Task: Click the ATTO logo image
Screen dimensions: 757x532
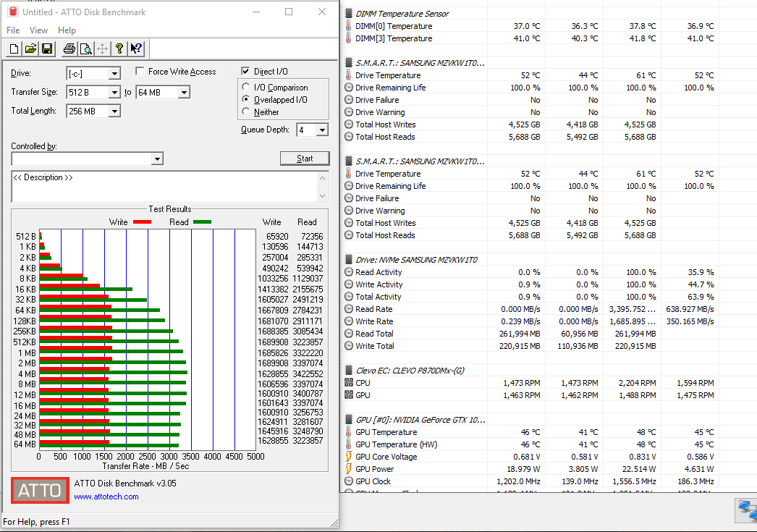Action: (x=40, y=490)
